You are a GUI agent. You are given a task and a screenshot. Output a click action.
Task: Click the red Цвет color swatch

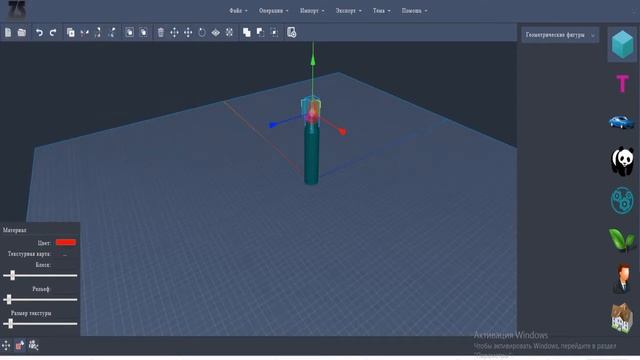pyautogui.click(x=66, y=242)
